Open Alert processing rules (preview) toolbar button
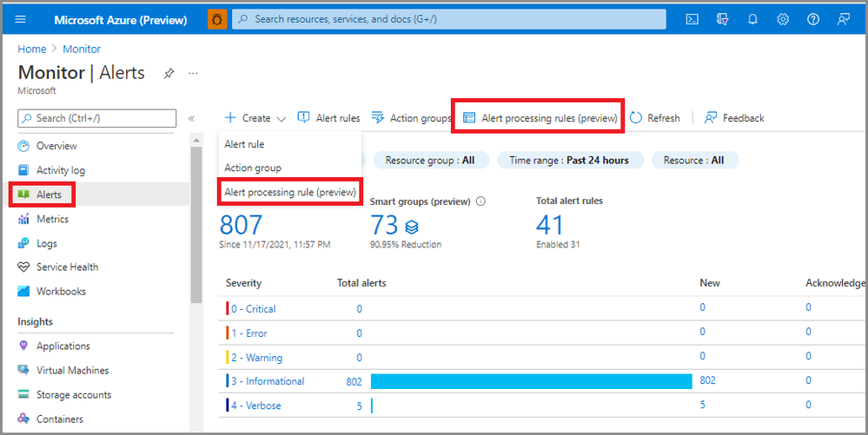Screen dimensions: 868x435 tap(540, 118)
